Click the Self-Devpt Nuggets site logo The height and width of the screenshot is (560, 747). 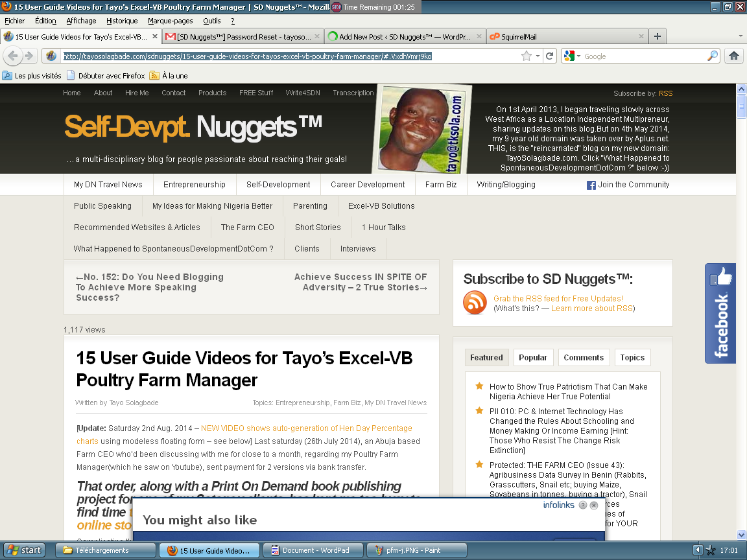tap(193, 126)
